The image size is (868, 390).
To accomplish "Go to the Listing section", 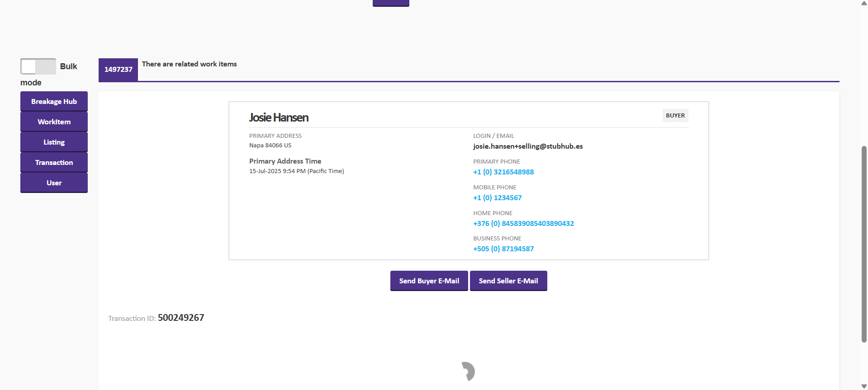I will (54, 142).
